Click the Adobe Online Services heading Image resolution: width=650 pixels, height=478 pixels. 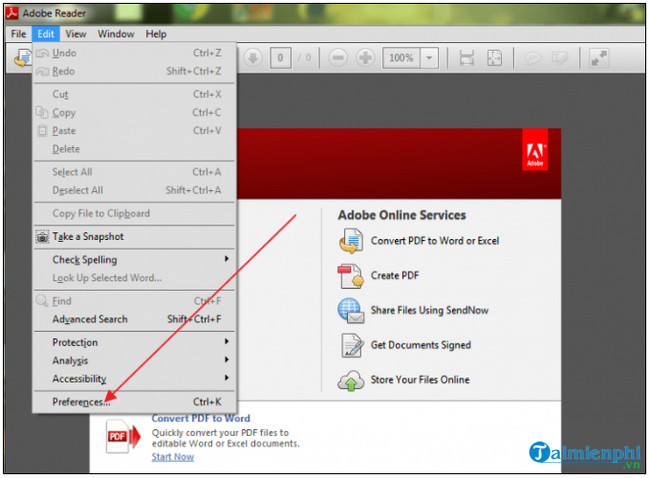pos(402,215)
